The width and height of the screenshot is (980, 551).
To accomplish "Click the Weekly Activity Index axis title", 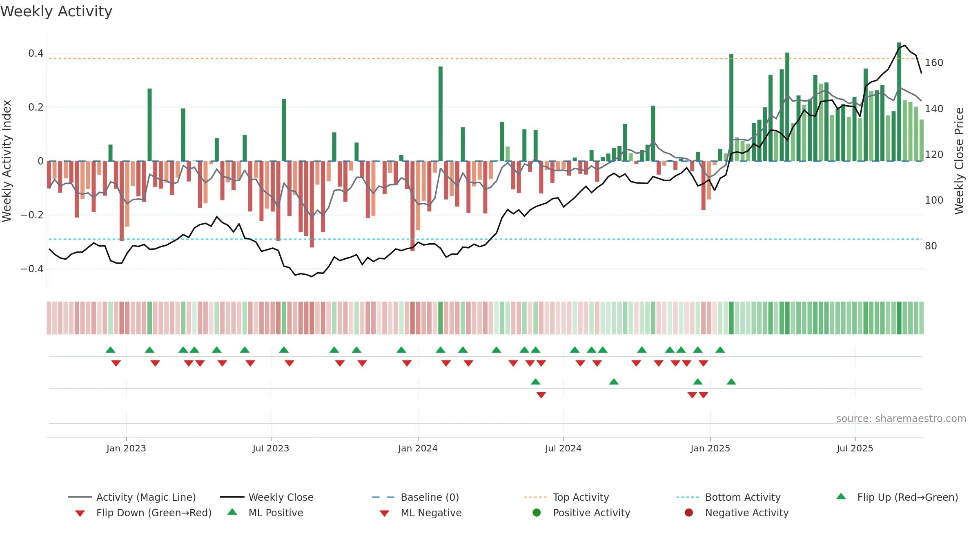I will [7, 161].
